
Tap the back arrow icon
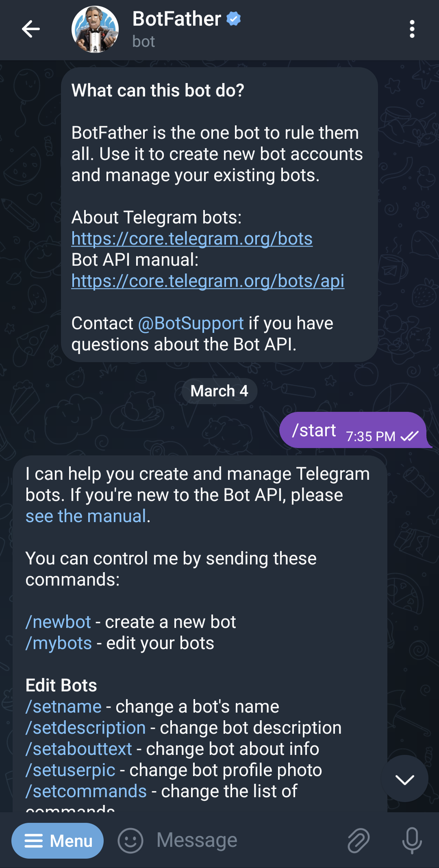point(31,29)
